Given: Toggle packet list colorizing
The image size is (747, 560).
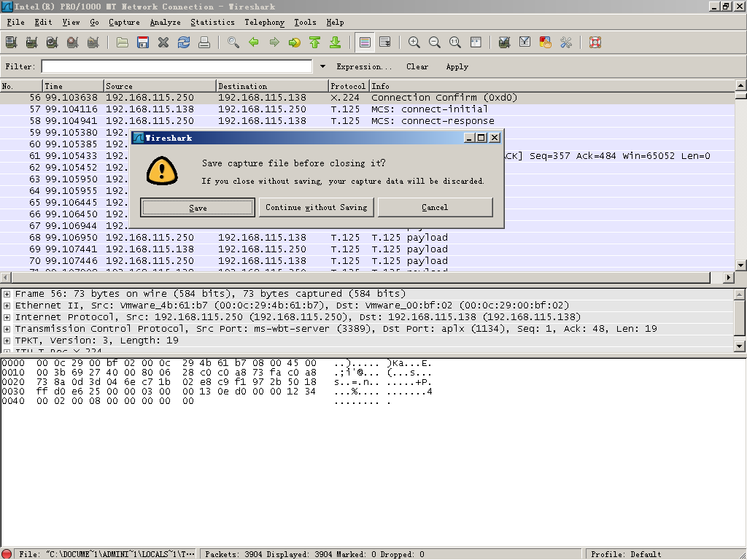Looking at the screenshot, I should tap(365, 42).
